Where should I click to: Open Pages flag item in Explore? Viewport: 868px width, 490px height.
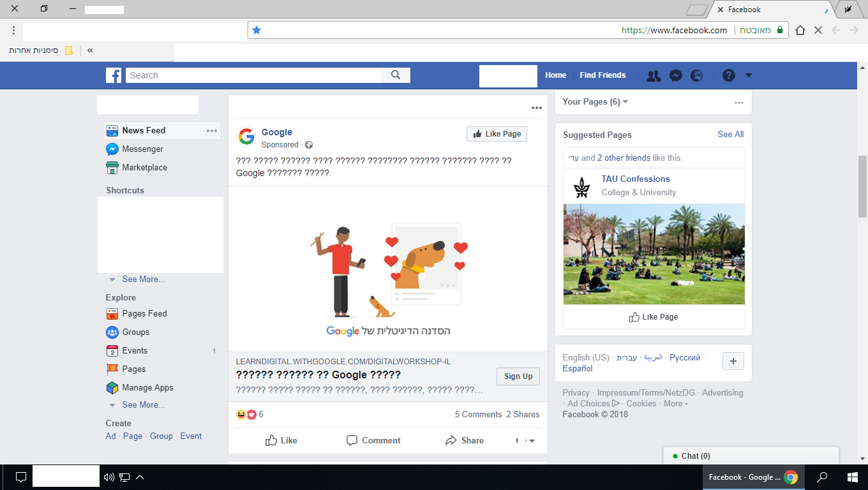[126, 369]
